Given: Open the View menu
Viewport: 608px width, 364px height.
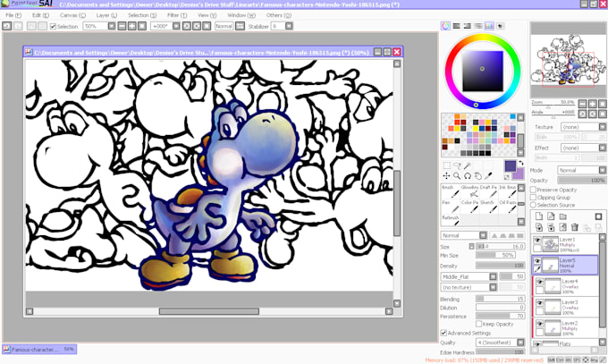Looking at the screenshot, I should 207,15.
